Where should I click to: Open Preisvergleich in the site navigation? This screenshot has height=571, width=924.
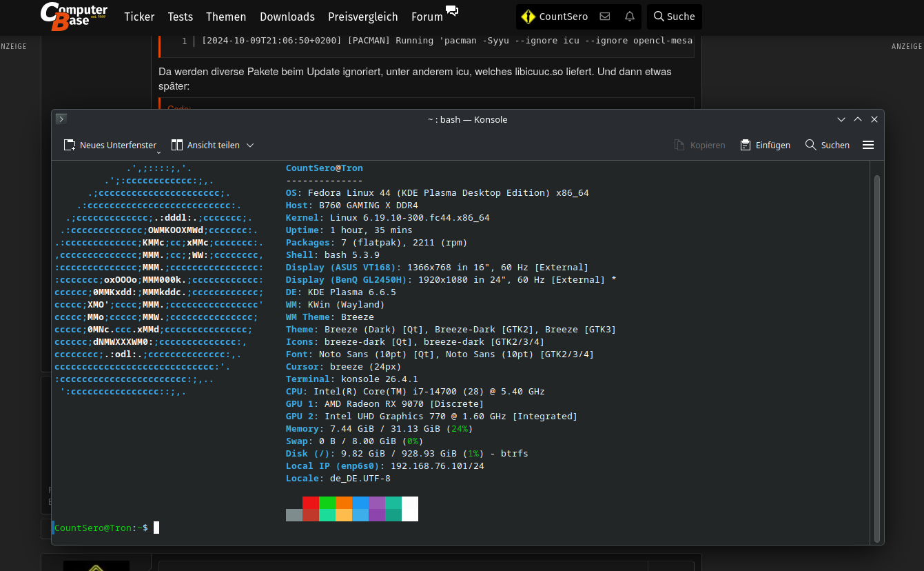(363, 17)
